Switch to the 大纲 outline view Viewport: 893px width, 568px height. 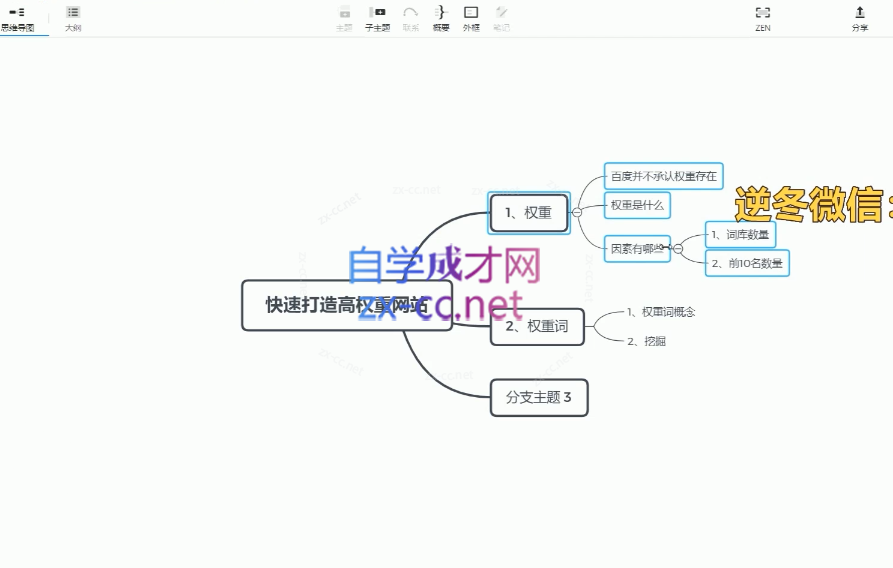[x=73, y=19]
